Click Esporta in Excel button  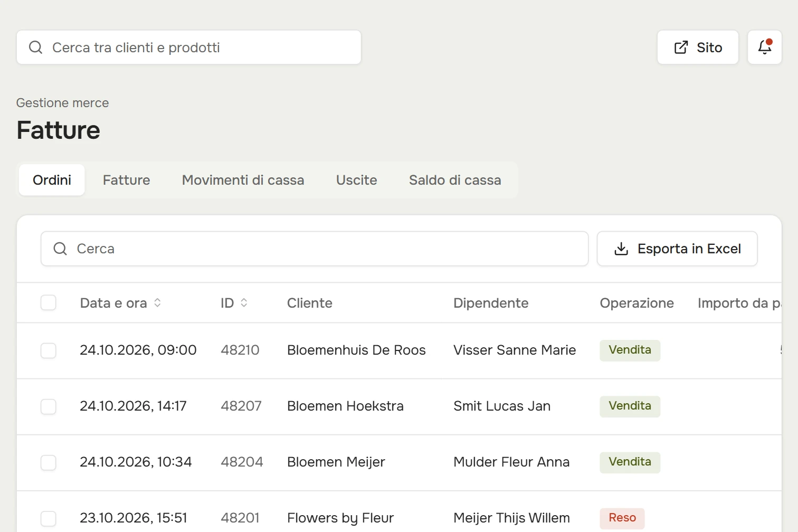[677, 249]
